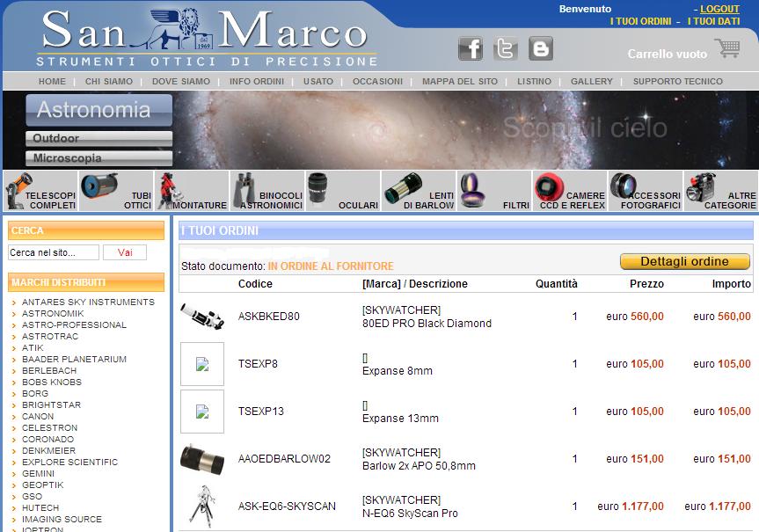Open Canon brand link
Screen dimensions: 759x532
pos(38,416)
